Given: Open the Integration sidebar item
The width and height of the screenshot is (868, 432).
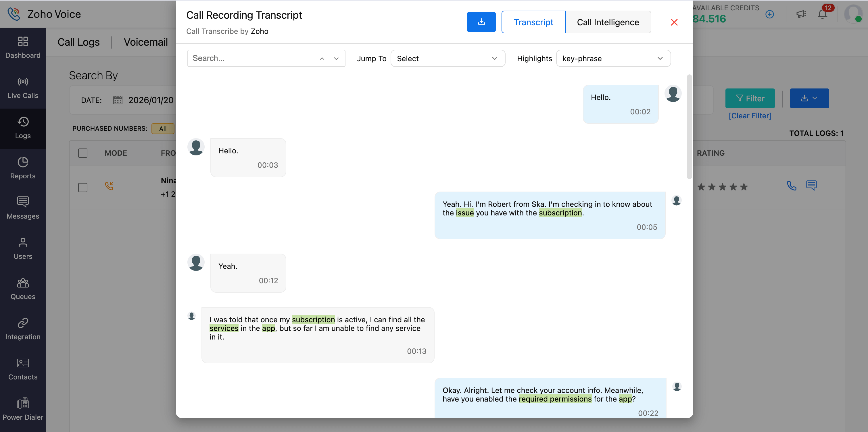Looking at the screenshot, I should tap(23, 329).
